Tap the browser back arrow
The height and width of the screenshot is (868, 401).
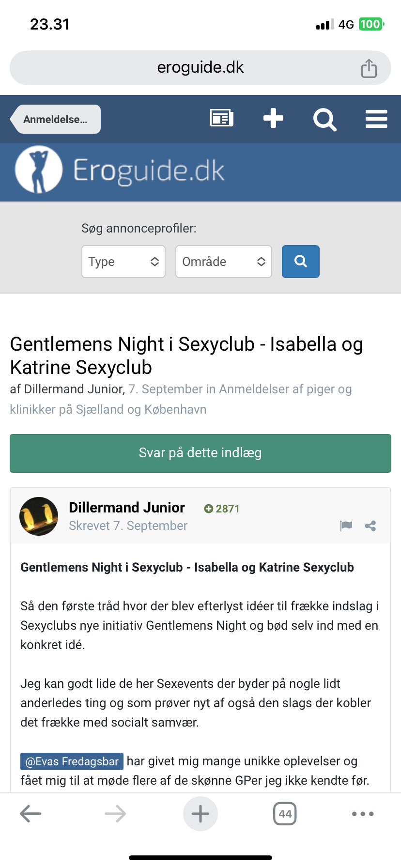point(31,814)
